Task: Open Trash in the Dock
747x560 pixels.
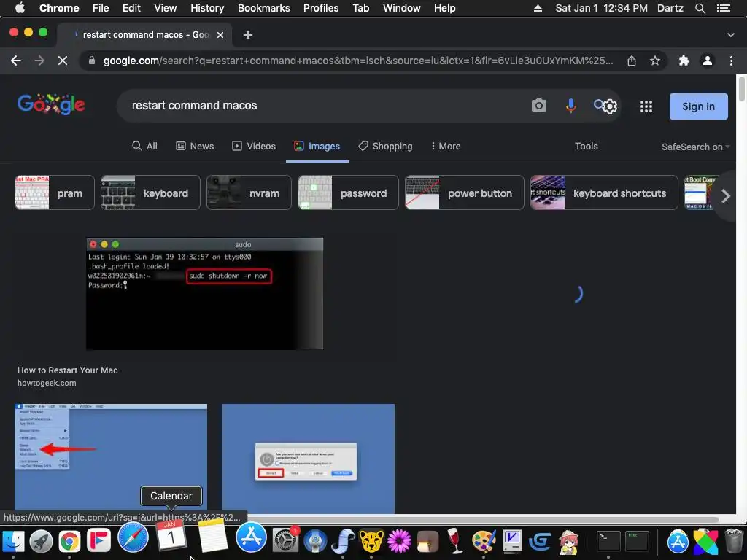Action: [734, 540]
